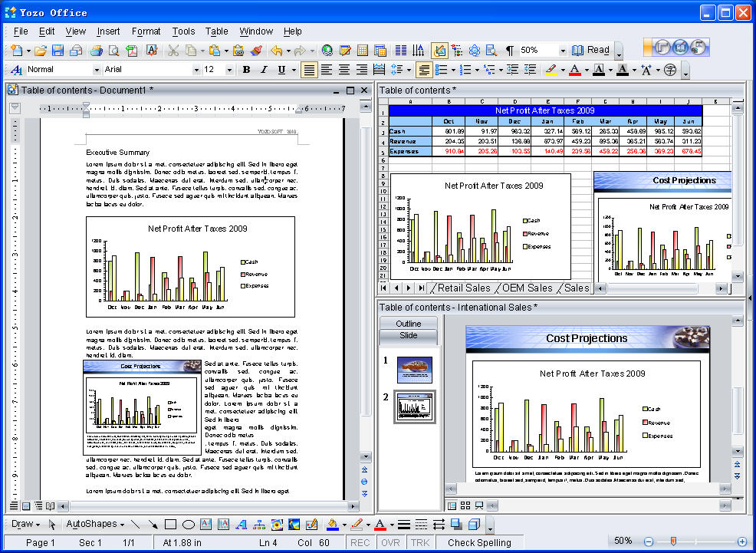Click the 3D style cube icon
The height and width of the screenshot is (553, 756).
click(475, 524)
